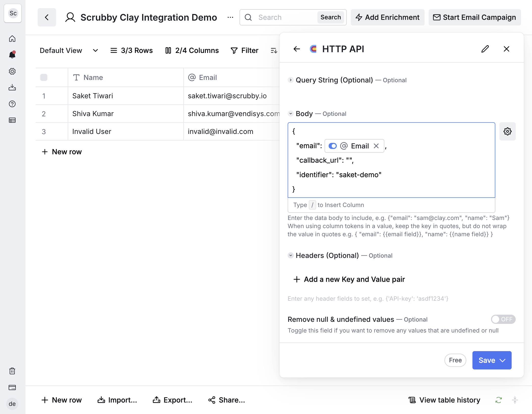Open the Filter menu
532x414 pixels.
point(244,50)
